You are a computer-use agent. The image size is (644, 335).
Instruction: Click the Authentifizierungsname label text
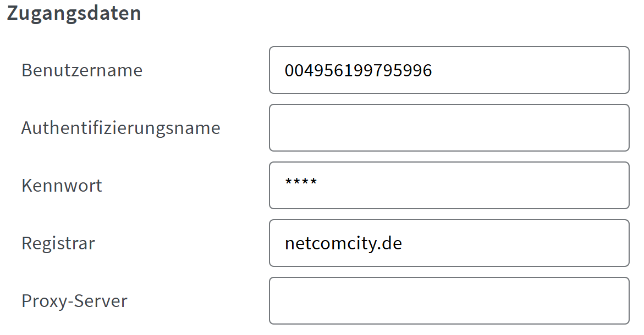tap(121, 128)
